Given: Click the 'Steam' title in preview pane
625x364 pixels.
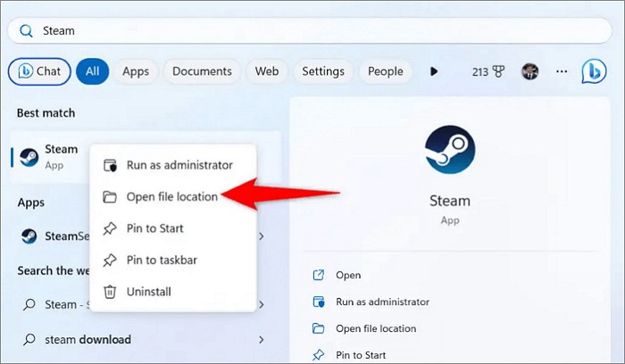Looking at the screenshot, I should click(450, 201).
